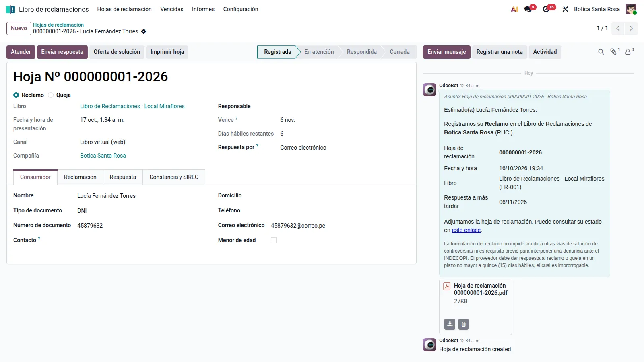Set status to En atención
This screenshot has width=644, height=362.
tap(319, 52)
